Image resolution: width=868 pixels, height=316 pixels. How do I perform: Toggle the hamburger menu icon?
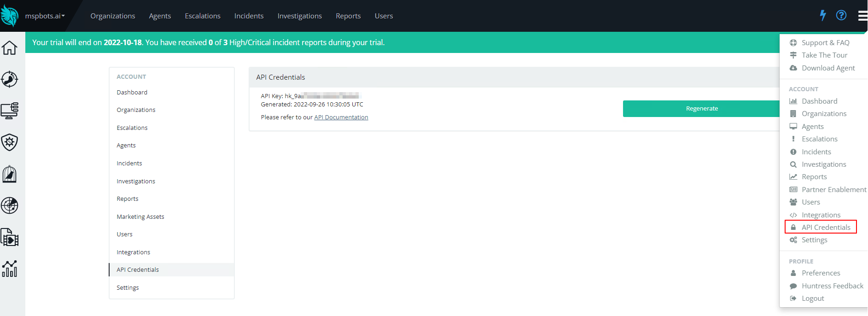tap(862, 16)
